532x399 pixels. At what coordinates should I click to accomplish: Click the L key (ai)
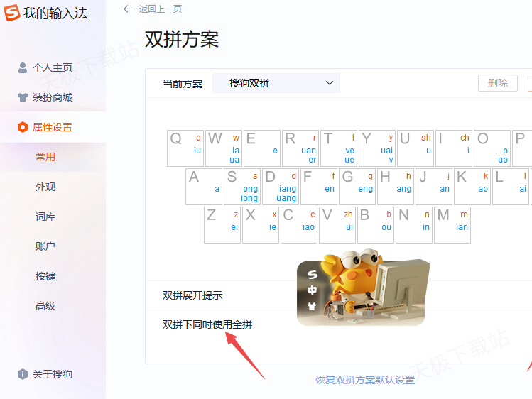tap(511, 187)
